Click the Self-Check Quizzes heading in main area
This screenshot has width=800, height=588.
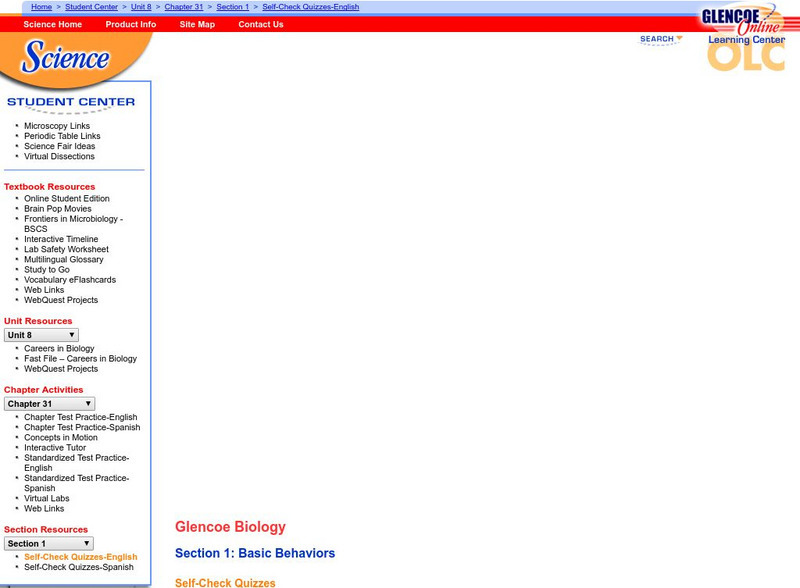click(225, 582)
